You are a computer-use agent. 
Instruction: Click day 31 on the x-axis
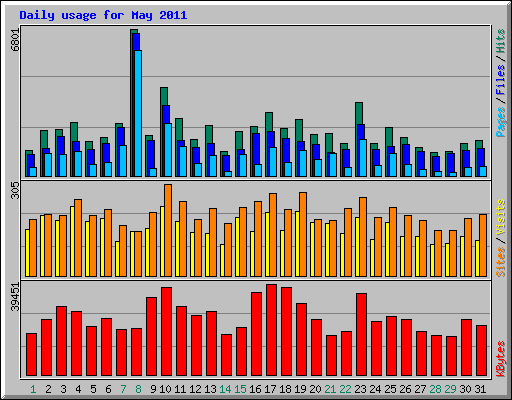(x=480, y=389)
